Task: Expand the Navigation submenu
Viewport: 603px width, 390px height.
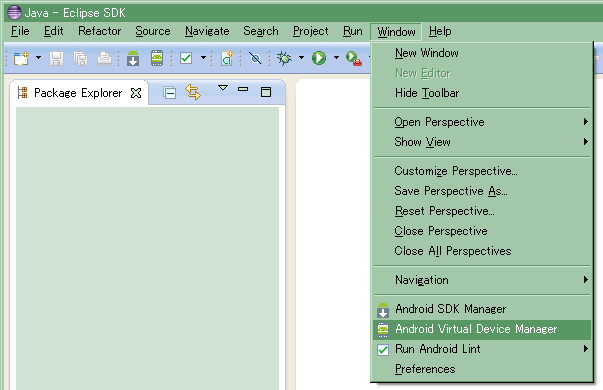Action: click(482, 280)
